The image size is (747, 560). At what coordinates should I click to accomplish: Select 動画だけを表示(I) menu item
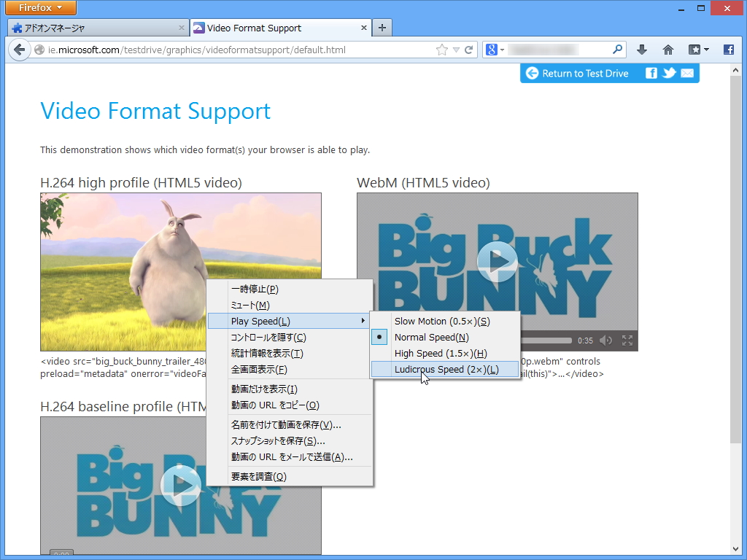point(290,389)
